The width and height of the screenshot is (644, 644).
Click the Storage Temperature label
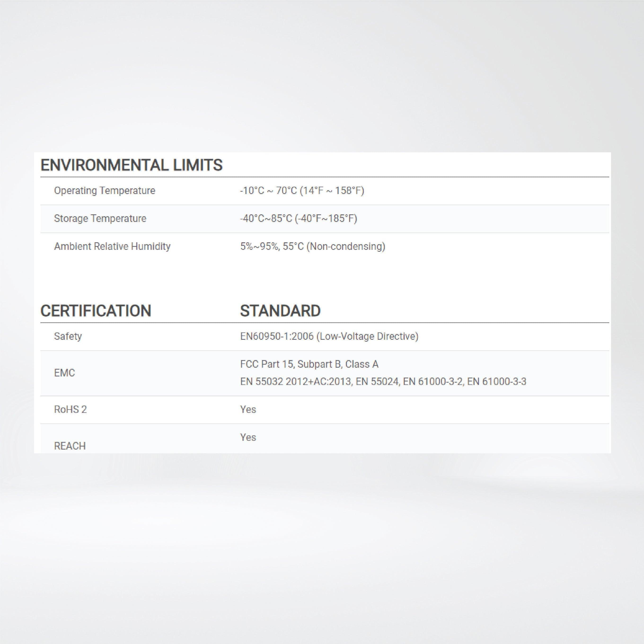point(100,218)
